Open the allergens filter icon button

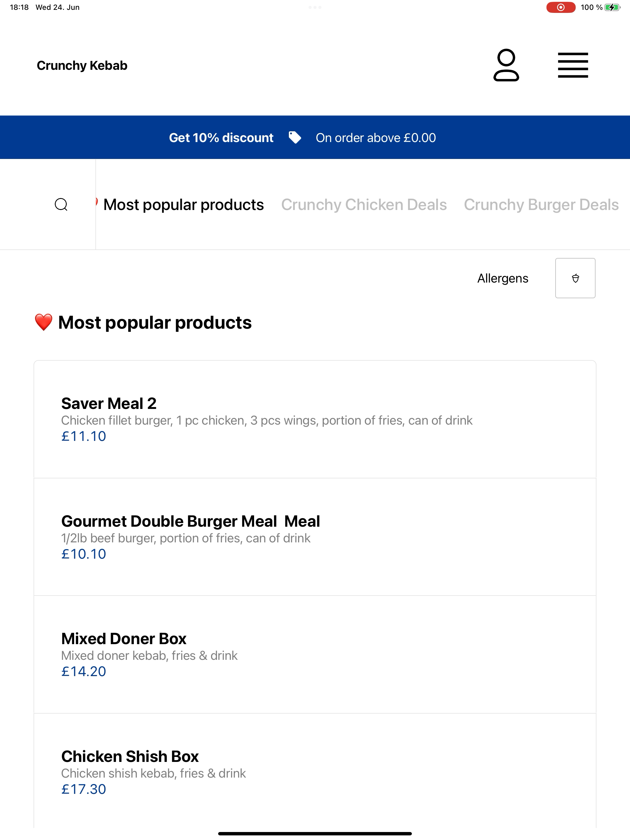point(575,278)
